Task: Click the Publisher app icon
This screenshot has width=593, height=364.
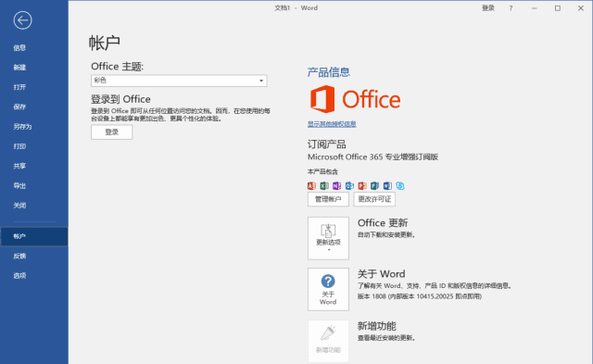Action: [x=374, y=185]
